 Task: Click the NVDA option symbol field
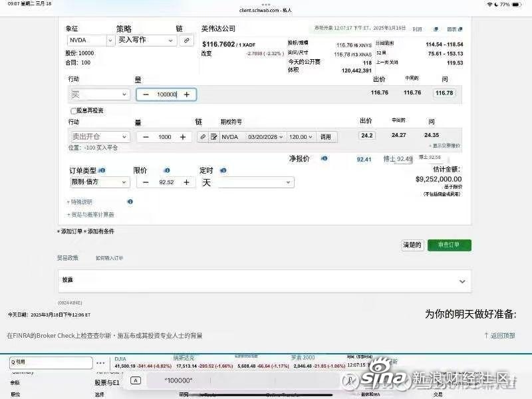pos(232,137)
